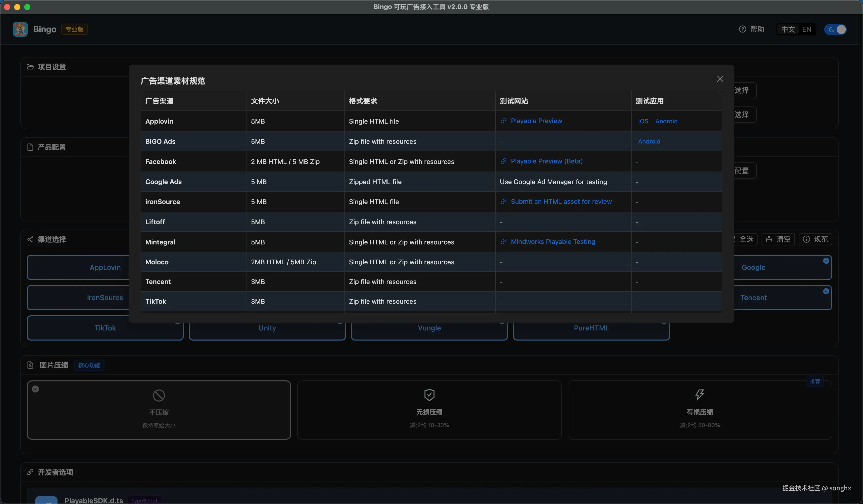Screen dimensions: 863x504
Task: Click link icon beside Playable Preview (Beta)
Action: coord(503,161)
